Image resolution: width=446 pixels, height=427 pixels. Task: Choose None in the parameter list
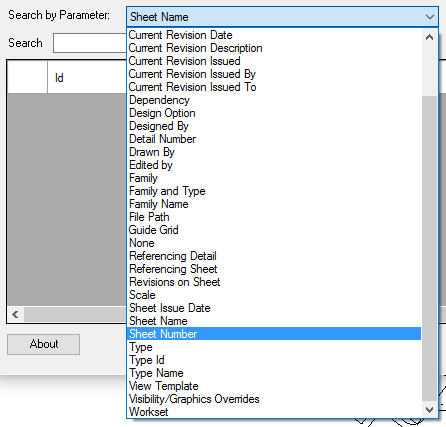point(274,243)
